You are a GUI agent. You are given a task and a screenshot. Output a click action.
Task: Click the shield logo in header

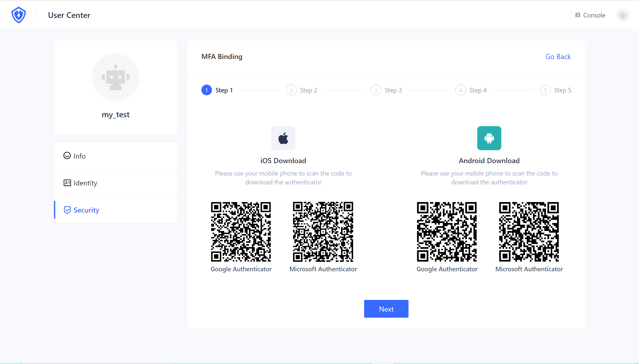(x=19, y=15)
